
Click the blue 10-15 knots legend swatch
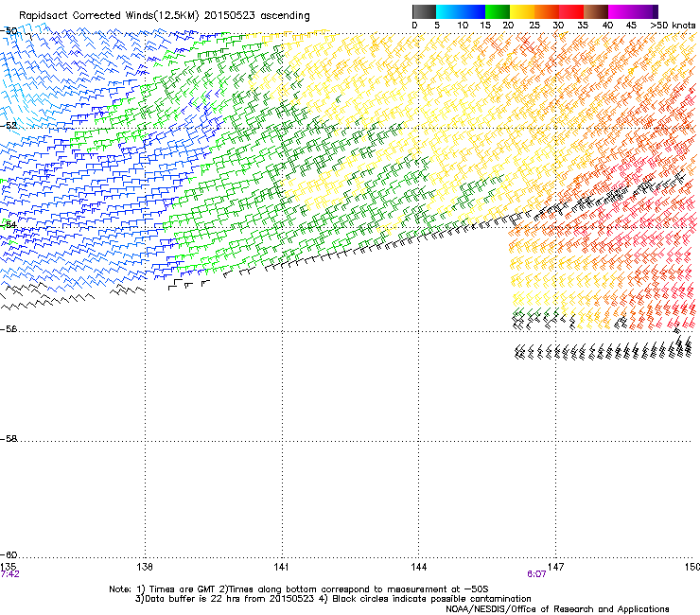473,11
